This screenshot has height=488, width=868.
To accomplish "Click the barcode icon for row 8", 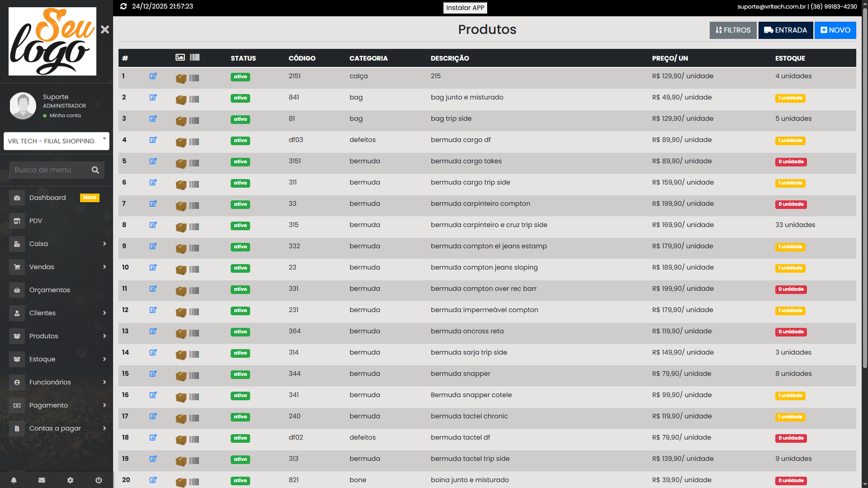I will (194, 227).
